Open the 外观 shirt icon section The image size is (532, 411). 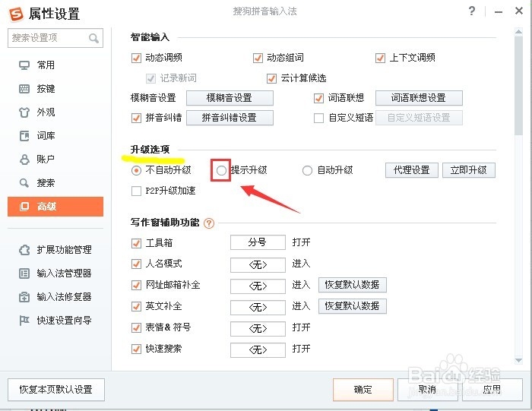24,112
